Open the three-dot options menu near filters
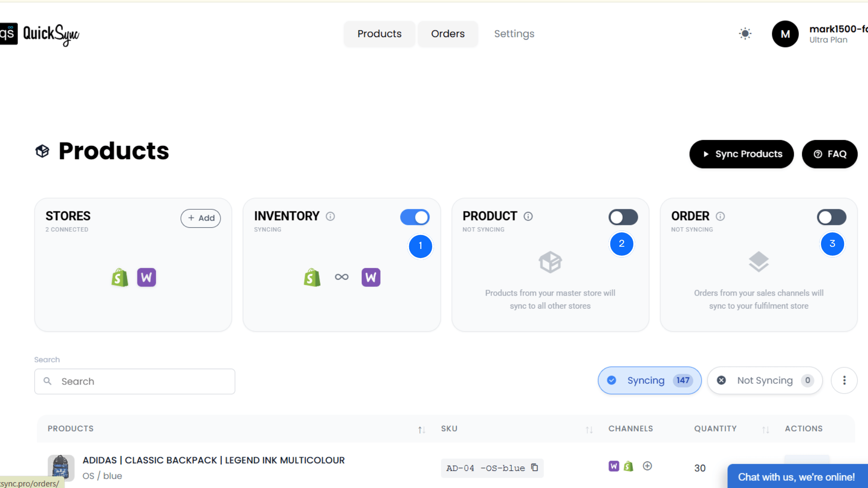The width and height of the screenshot is (868, 488). click(844, 380)
